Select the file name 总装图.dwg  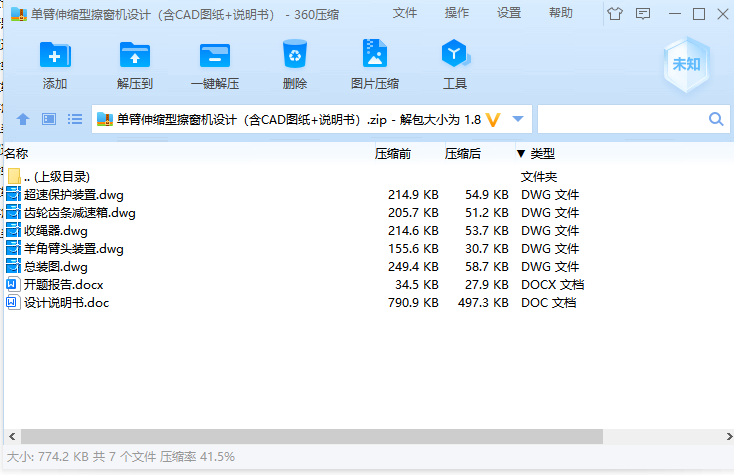coord(56,267)
